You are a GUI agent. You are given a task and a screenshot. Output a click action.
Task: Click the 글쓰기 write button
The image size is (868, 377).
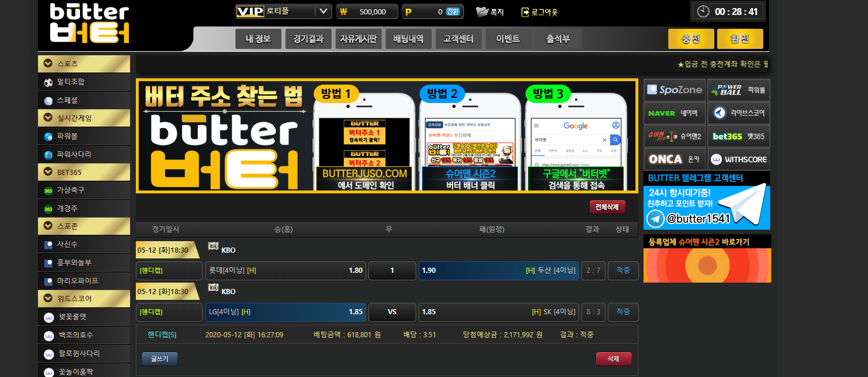click(159, 359)
